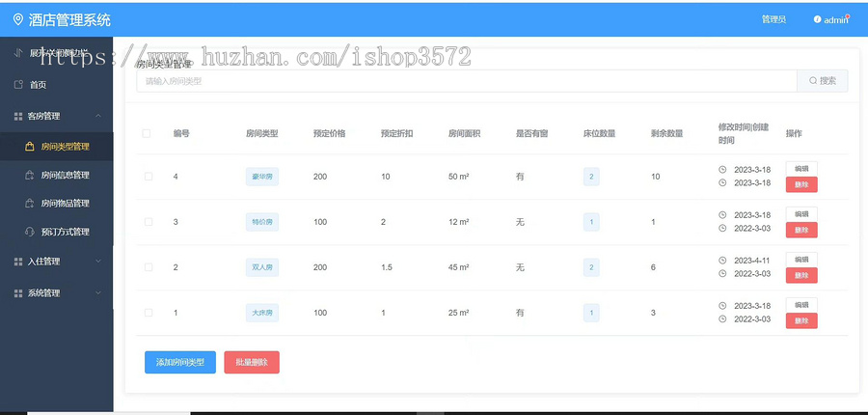Edit the 豪华房 row
This screenshot has width=868, height=415.
(801, 169)
